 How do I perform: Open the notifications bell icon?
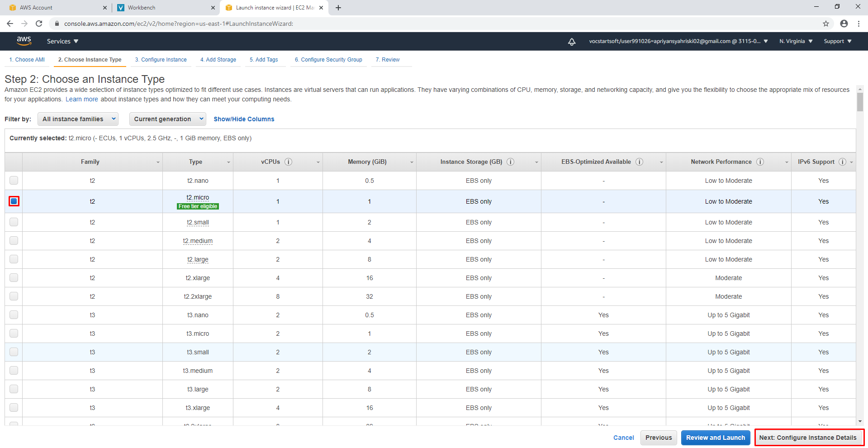(572, 42)
